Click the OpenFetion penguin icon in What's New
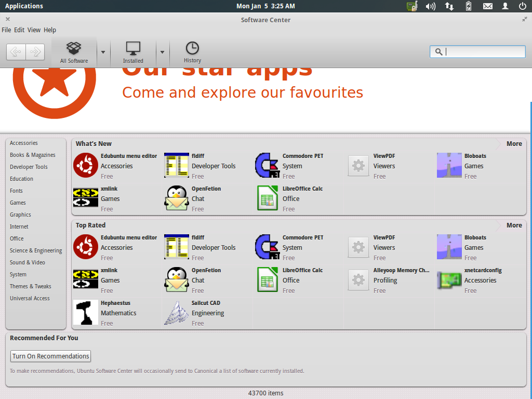532x399 pixels. [177, 198]
